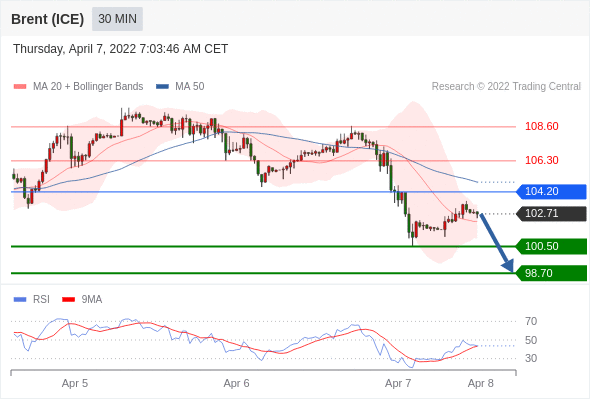Select the 102.71 current price tag
590x400 pixels.
tap(551, 214)
